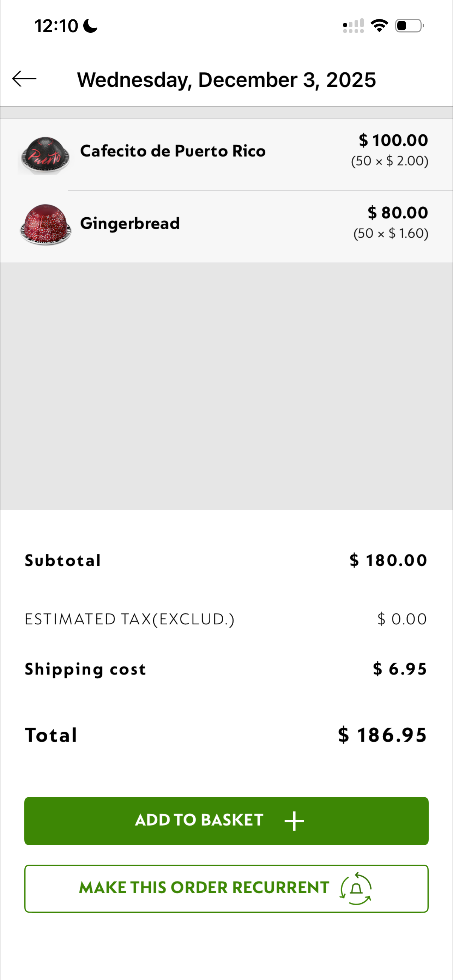Tap the $ 100.00 Cafecito price
This screenshot has height=980, width=453.
pyautogui.click(x=393, y=140)
